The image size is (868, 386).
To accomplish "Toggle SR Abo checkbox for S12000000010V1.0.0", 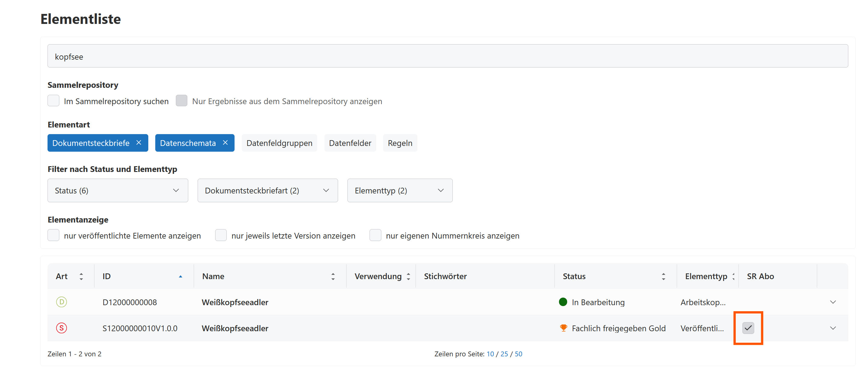I will [x=748, y=328].
